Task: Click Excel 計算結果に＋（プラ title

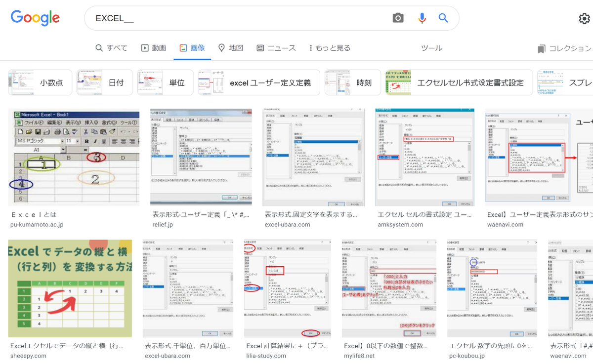Action: click(x=288, y=346)
